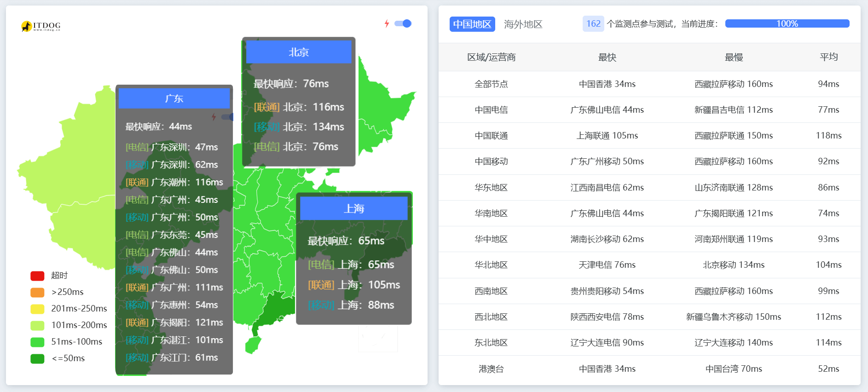Screen dimensions: 868x392
Task: Toggle the light green 101ms-200ms legend swatch
Action: tap(37, 325)
